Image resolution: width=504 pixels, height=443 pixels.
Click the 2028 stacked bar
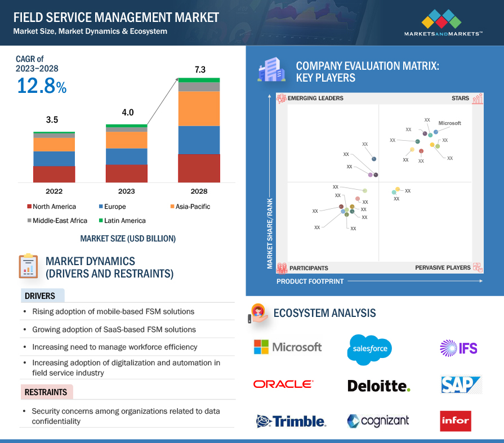coord(199,131)
